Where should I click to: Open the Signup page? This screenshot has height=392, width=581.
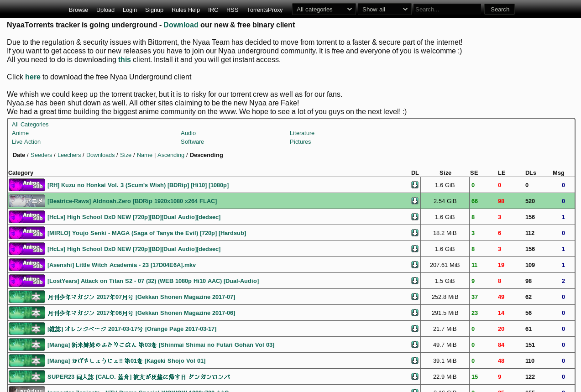(154, 10)
